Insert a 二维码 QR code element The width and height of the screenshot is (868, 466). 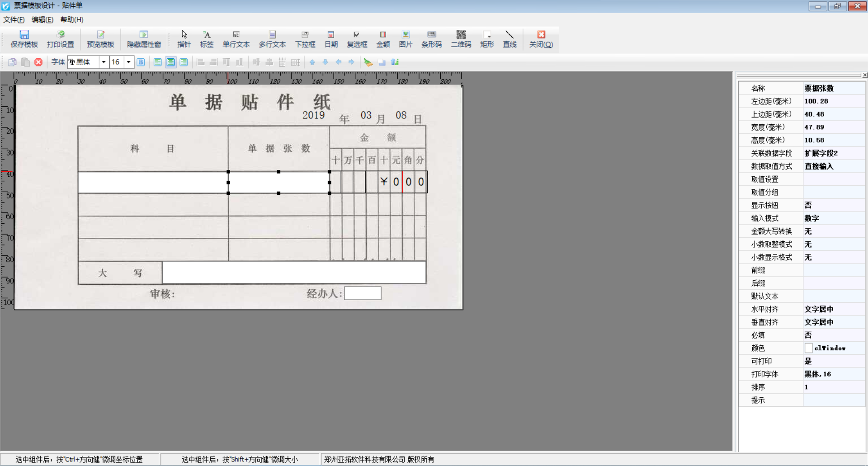coord(461,39)
